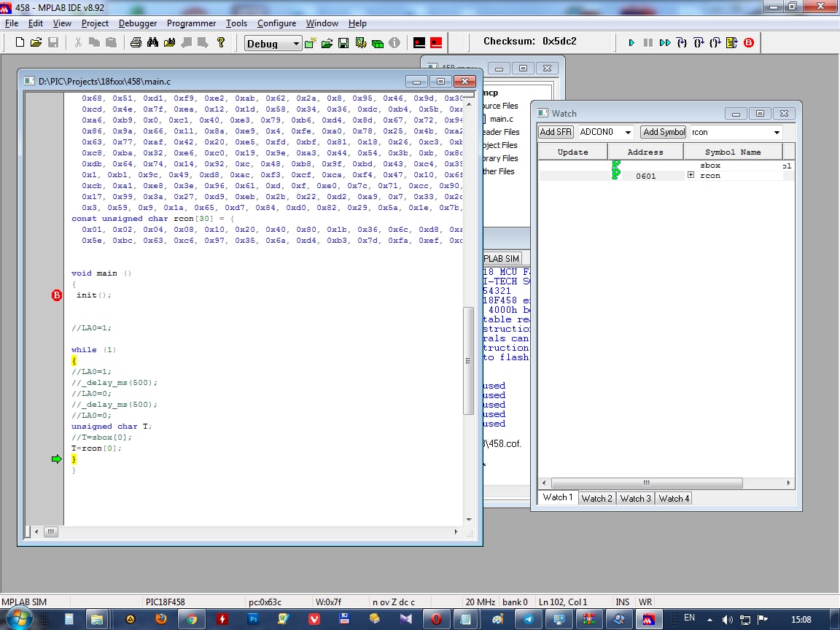Open the Programmer menu
The width and height of the screenshot is (840, 630).
tap(191, 23)
